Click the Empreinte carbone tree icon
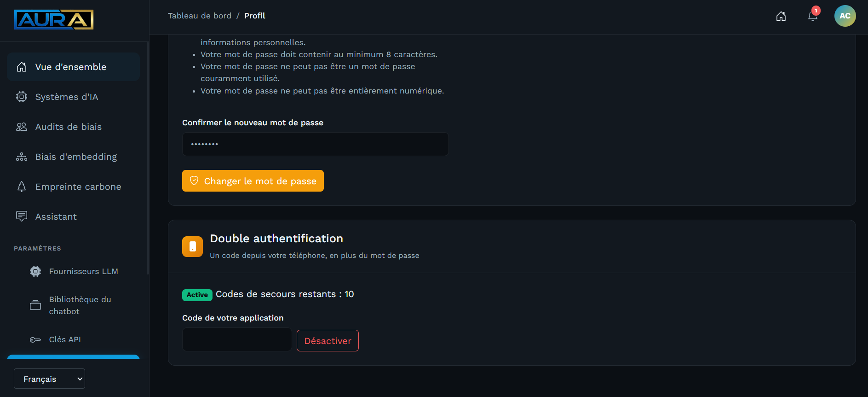Image resolution: width=868 pixels, height=397 pixels. [x=22, y=187]
